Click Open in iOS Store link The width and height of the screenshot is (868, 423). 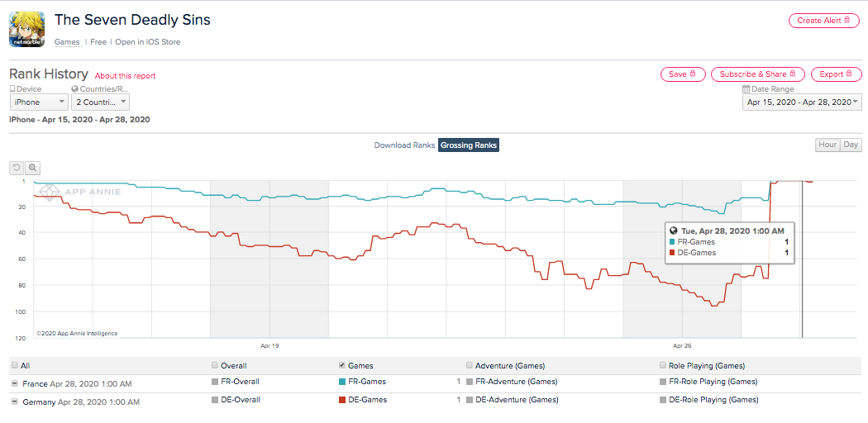148,42
